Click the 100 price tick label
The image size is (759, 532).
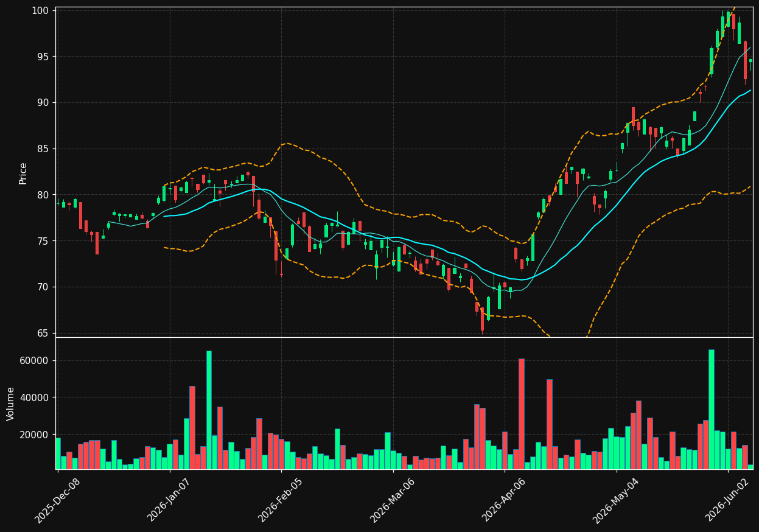click(40, 10)
